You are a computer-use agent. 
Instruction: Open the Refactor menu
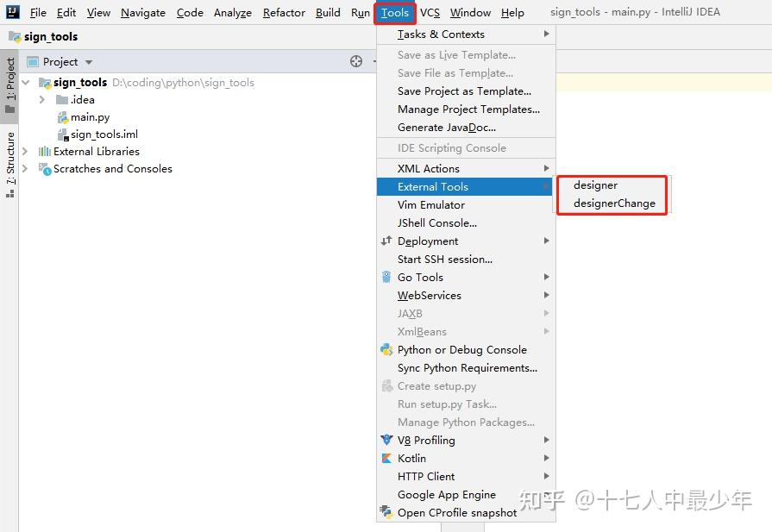click(284, 13)
